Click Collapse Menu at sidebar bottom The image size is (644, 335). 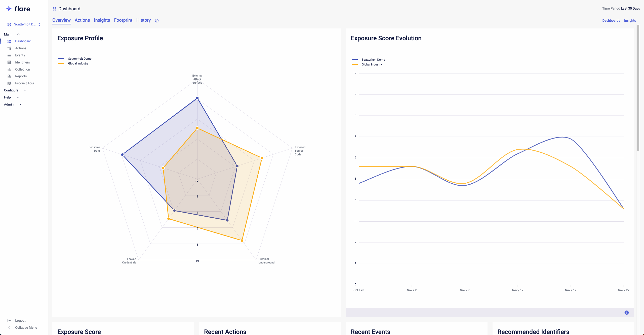26,328
